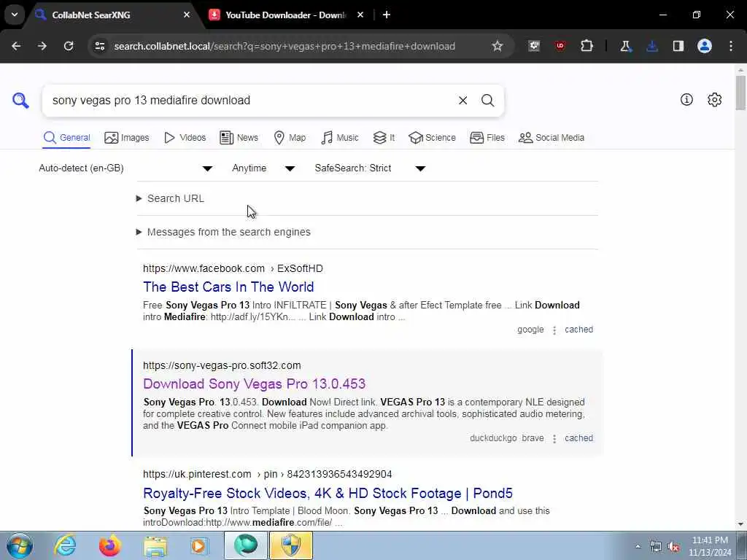747x560 pixels.
Task: Select the Music search category
Action: pyautogui.click(x=340, y=138)
